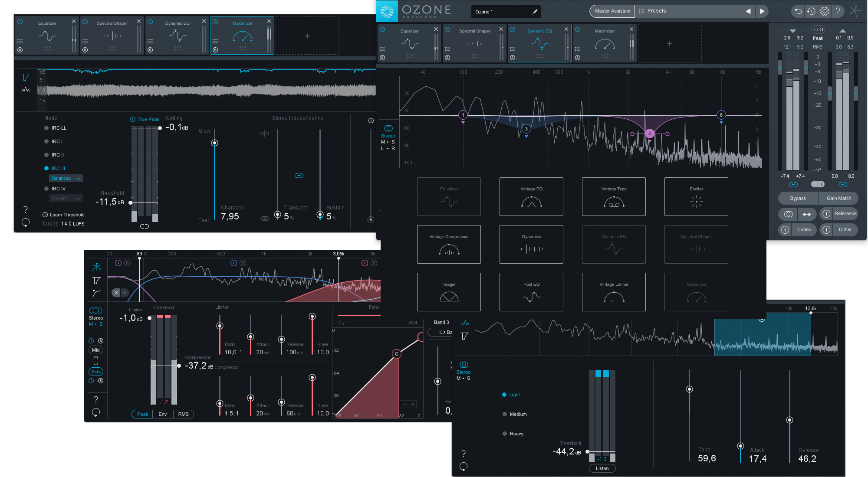
Task: Add the Dynamics module
Action: 531,245
